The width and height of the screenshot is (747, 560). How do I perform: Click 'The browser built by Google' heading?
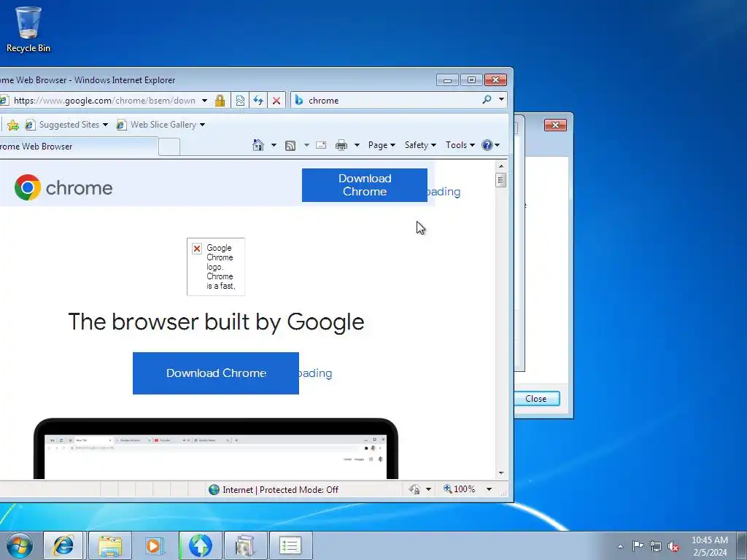pos(216,322)
